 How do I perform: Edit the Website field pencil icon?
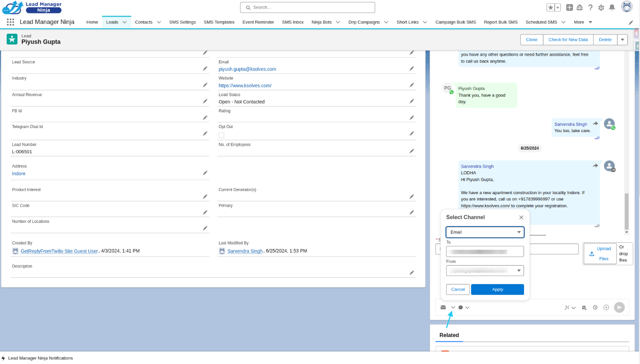pyautogui.click(x=412, y=85)
